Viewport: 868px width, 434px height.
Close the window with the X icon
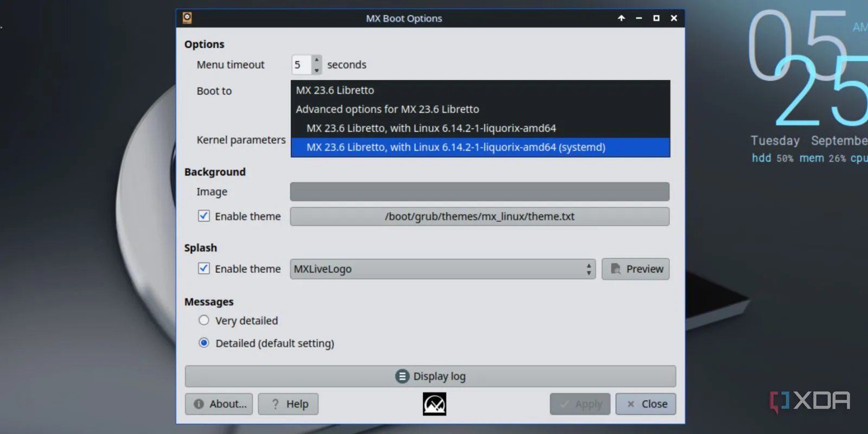(x=674, y=18)
